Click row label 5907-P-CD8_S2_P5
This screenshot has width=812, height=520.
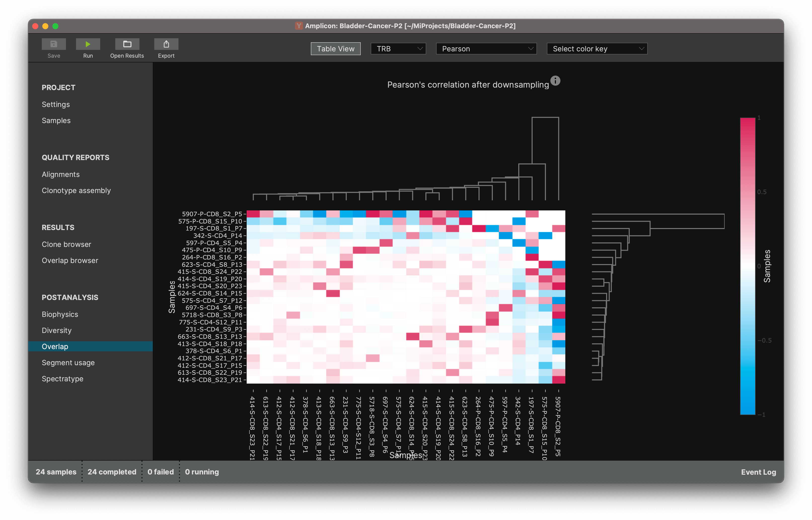click(212, 214)
